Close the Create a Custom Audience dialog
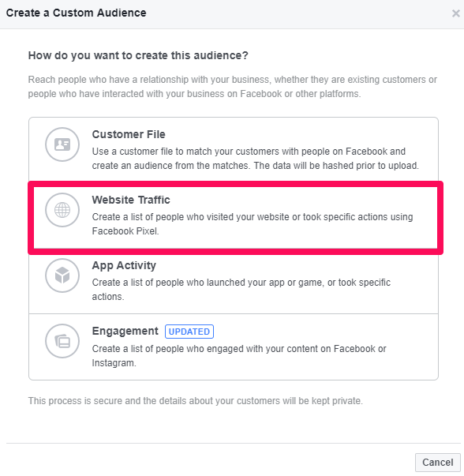Image resolution: width=464 pixels, height=476 pixels. (x=455, y=13)
